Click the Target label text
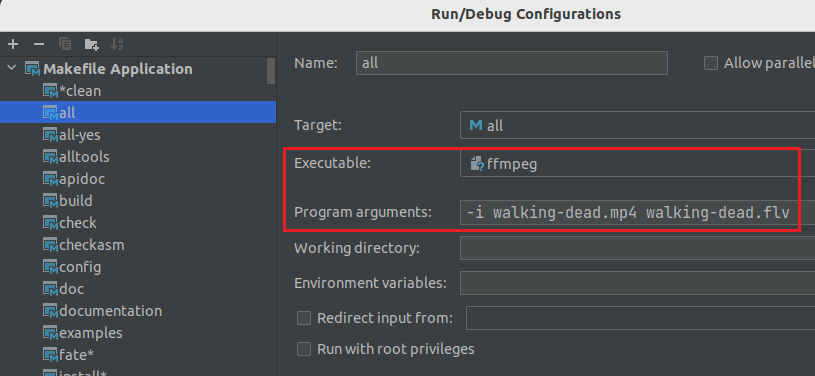815x376 pixels. [x=318, y=125]
